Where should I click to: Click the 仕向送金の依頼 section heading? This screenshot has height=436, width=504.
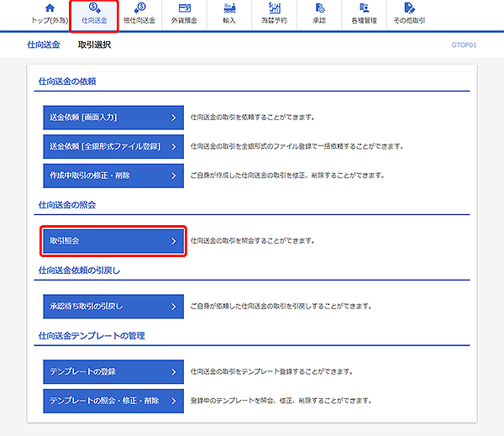click(67, 81)
